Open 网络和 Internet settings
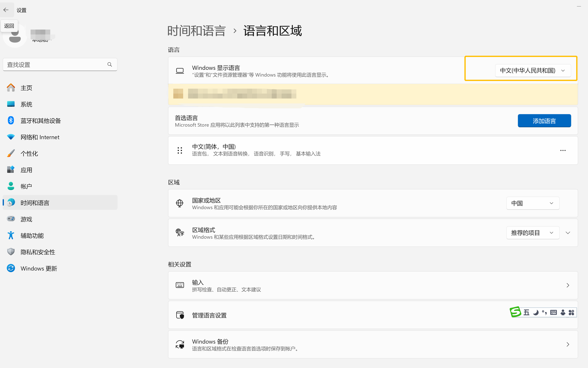The image size is (588, 368). pos(60,137)
